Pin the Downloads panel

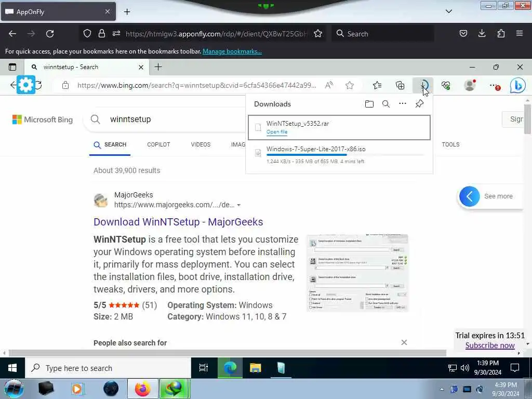click(419, 103)
